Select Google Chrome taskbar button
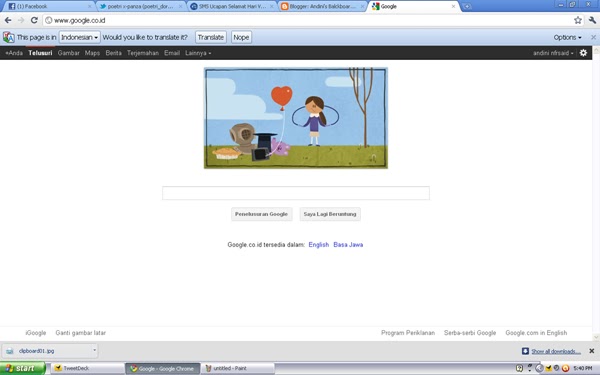The width and height of the screenshot is (600, 375). point(163,368)
